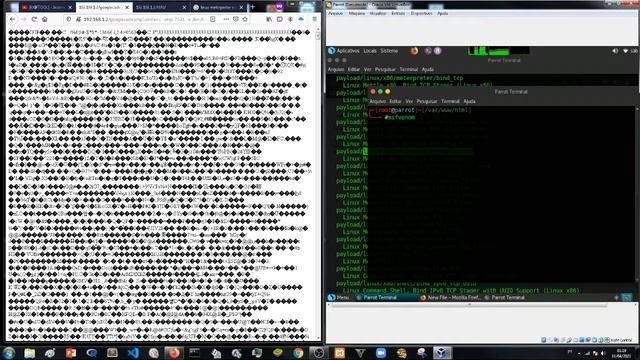Open Firefox from Windows taskbar
The width and height of the screenshot is (640, 360).
click(x=174, y=353)
